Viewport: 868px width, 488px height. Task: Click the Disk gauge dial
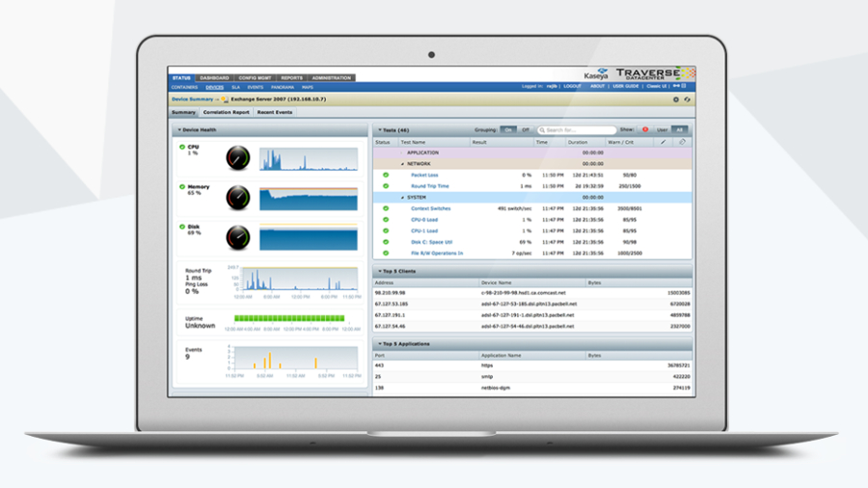coord(238,237)
